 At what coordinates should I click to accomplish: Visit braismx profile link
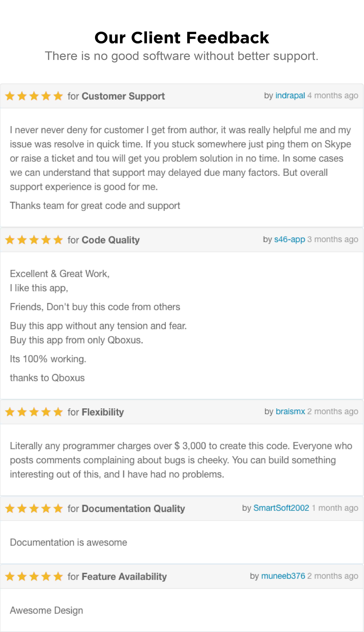coord(290,411)
